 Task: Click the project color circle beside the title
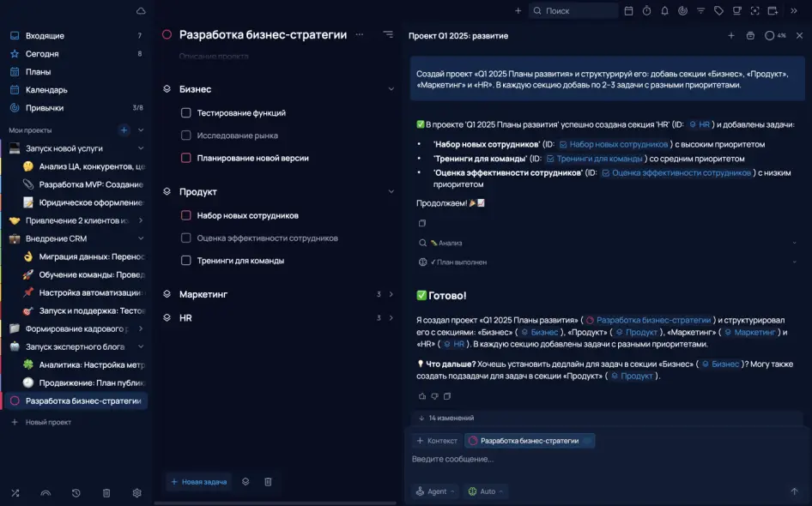167,35
